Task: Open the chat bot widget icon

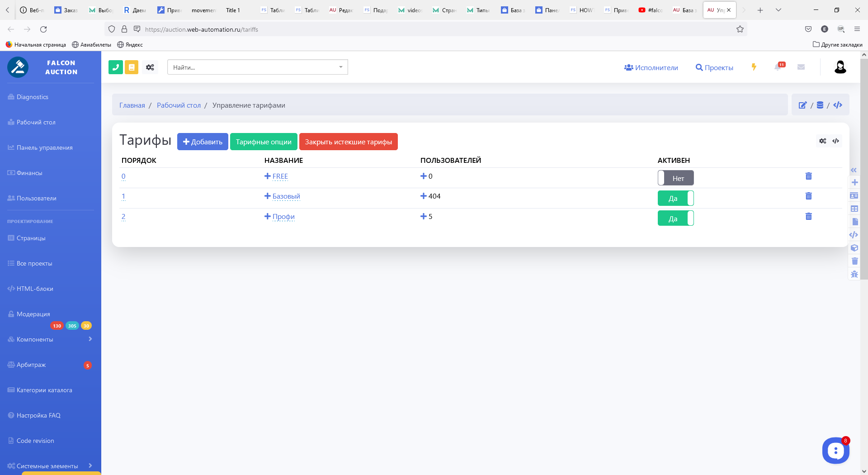Action: tap(835, 450)
